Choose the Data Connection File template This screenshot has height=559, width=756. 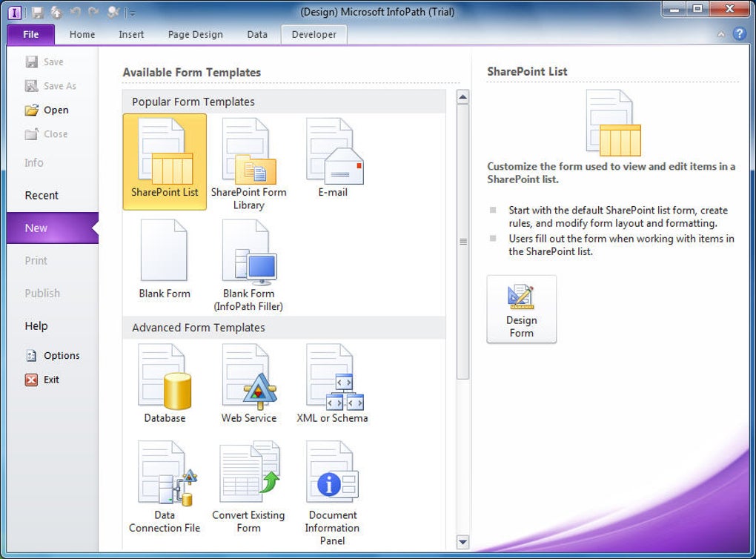tap(165, 486)
